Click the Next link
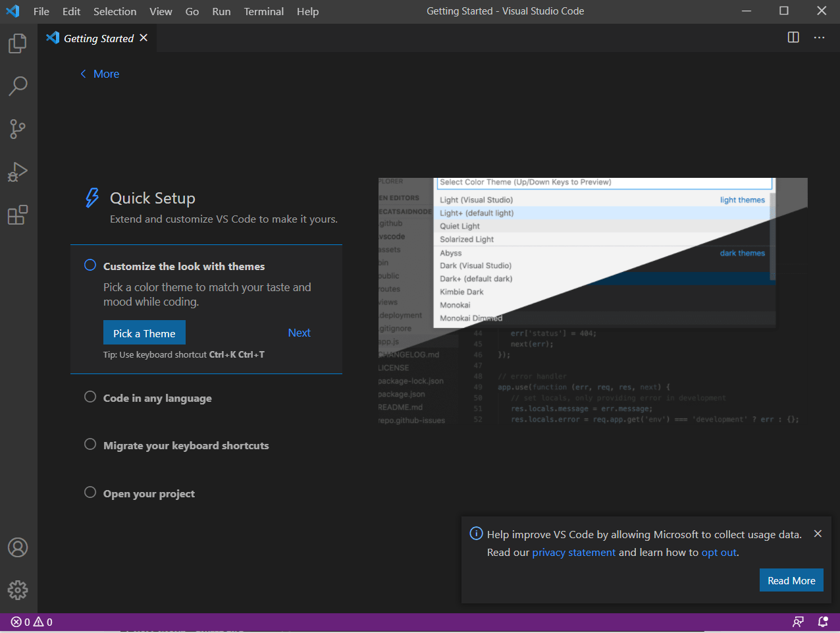 (299, 333)
